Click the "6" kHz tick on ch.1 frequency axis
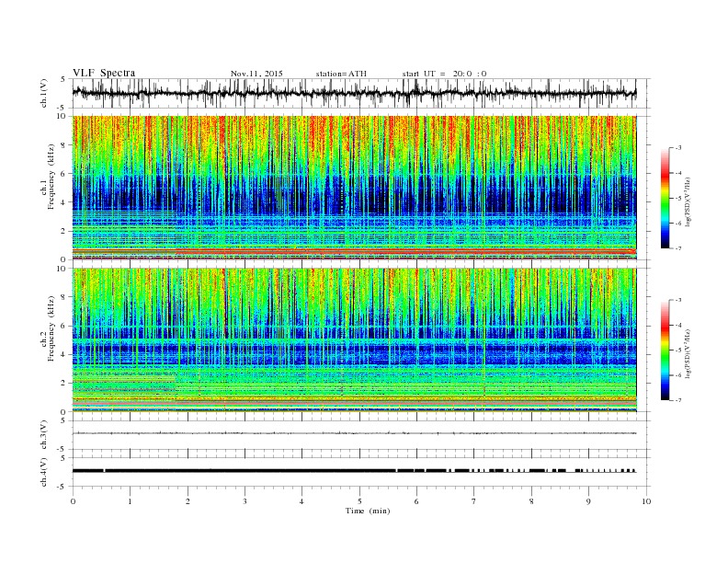This screenshot has width=728, height=563. tap(64, 174)
